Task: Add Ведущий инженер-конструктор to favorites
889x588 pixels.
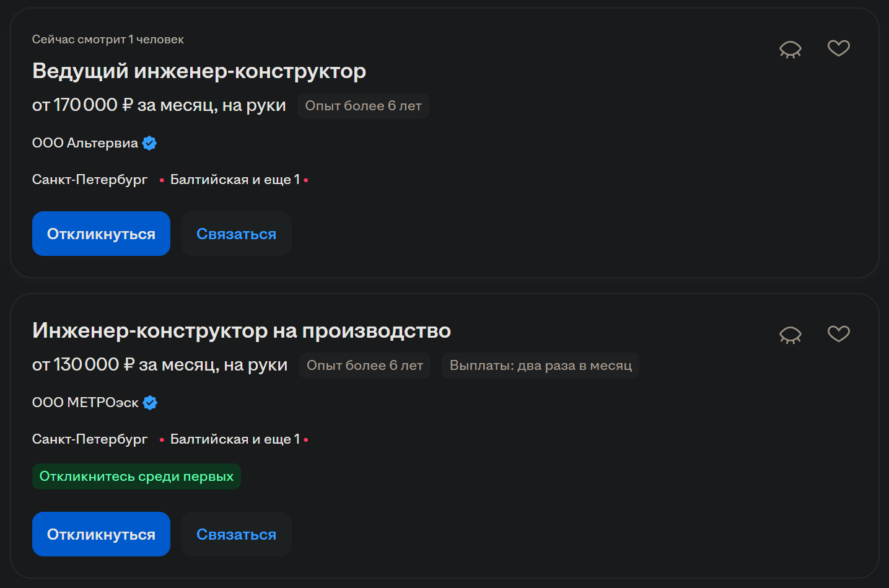Action: tap(838, 48)
